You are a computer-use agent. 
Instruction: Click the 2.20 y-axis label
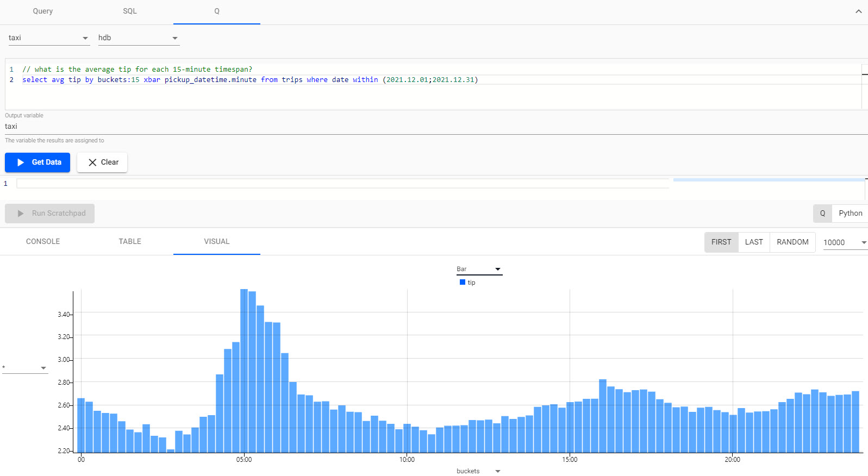64,451
